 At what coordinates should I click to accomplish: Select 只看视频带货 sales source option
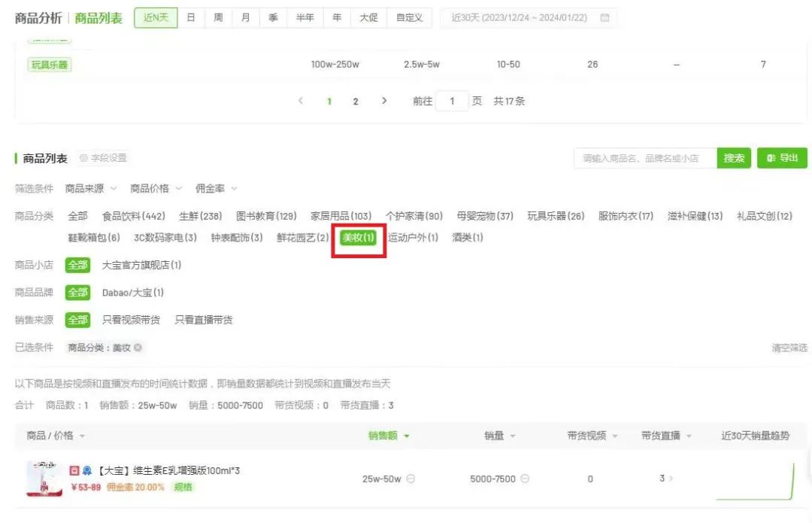point(131,320)
